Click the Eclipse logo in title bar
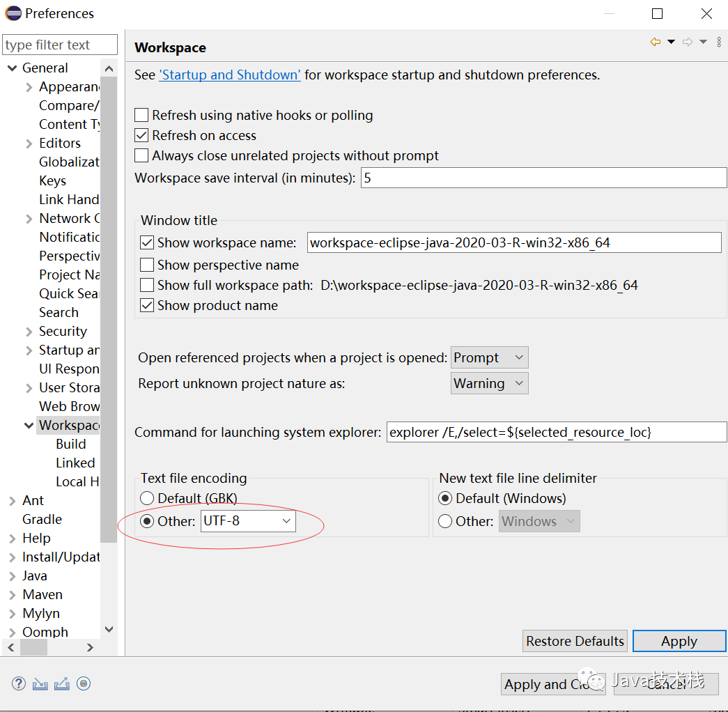Viewport: 728px width, 712px height. [x=13, y=13]
